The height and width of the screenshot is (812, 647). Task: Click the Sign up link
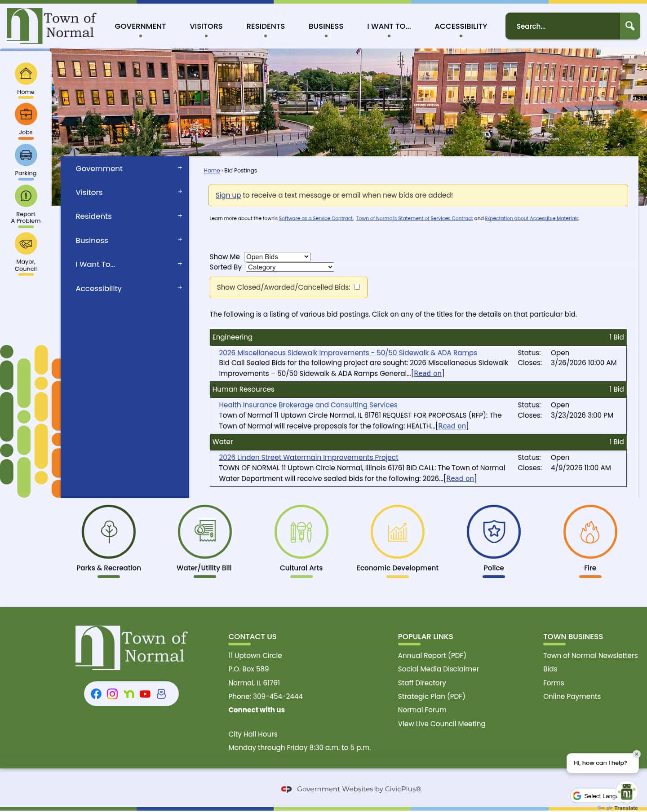coord(228,195)
